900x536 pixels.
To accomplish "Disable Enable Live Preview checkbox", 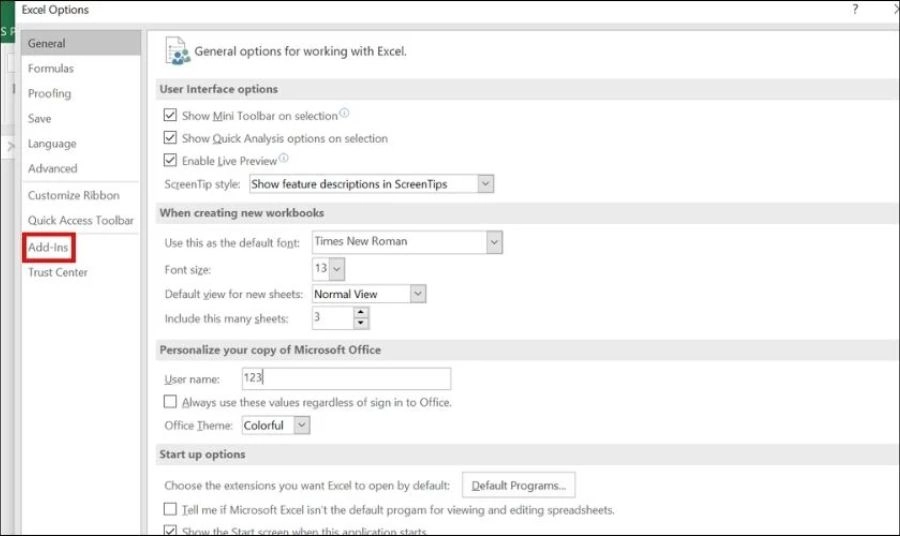I will pos(170,160).
